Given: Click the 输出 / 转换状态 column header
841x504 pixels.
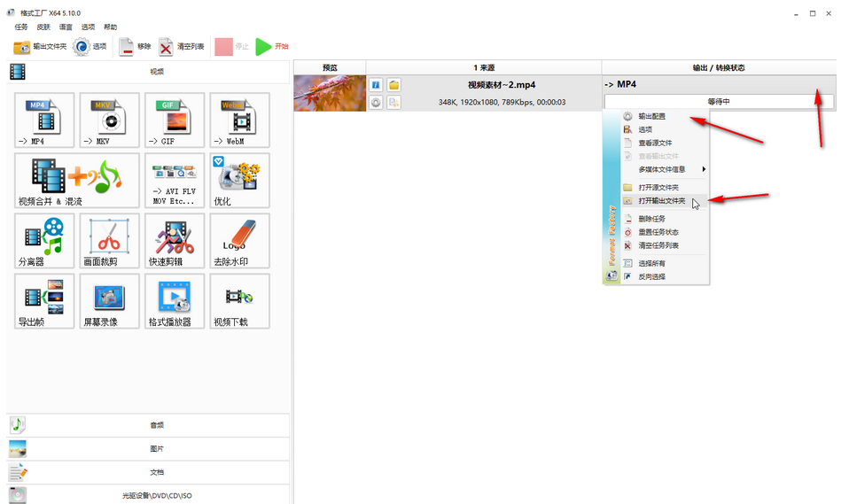Looking at the screenshot, I should click(719, 67).
